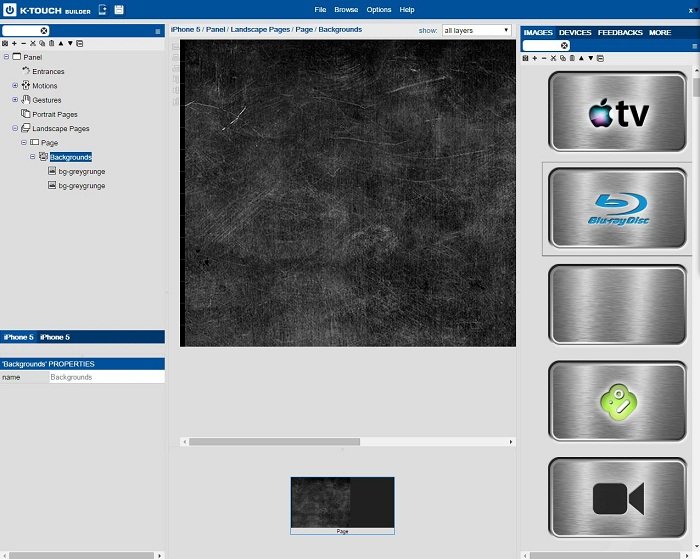Click the select-all icon in Images toolbar
This screenshot has width=700, height=559.
(525, 58)
